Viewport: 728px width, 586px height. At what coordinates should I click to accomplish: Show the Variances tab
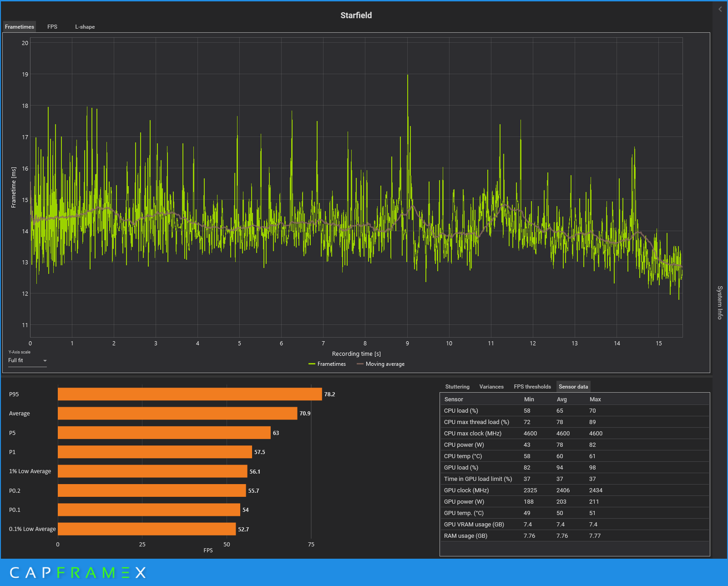coord(491,387)
